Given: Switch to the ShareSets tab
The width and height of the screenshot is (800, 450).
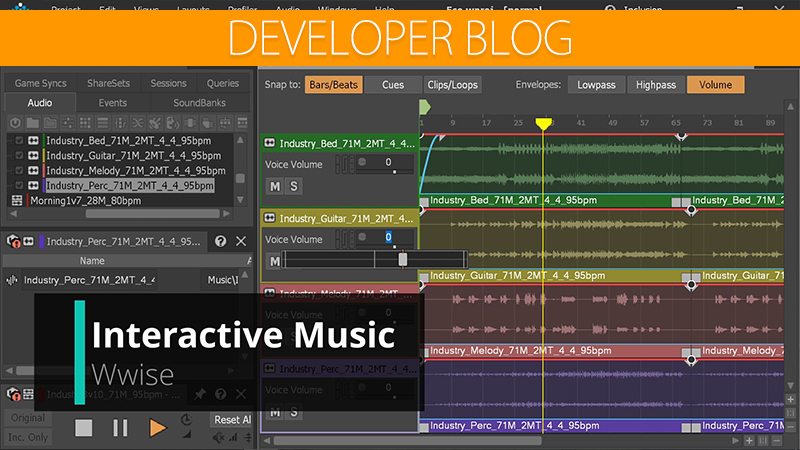Looking at the screenshot, I should pos(108,83).
